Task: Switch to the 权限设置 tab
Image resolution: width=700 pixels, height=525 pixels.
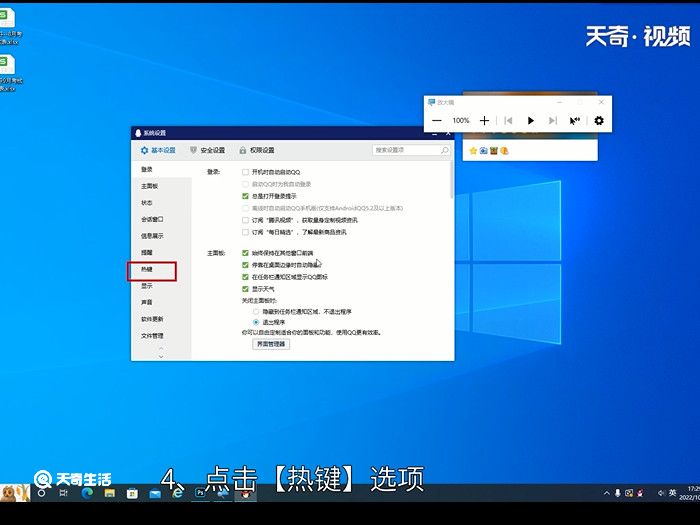Action: pos(257,150)
